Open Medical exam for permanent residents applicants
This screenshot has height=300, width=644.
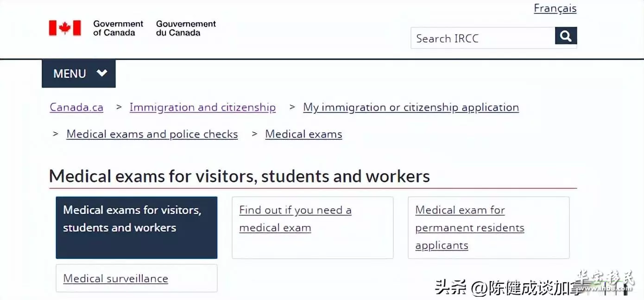[x=488, y=227]
